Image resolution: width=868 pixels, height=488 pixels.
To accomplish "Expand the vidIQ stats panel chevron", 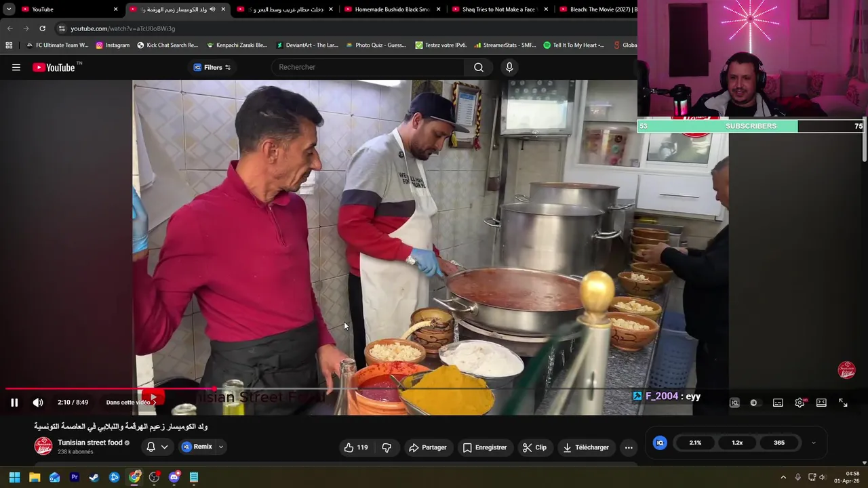I will [x=813, y=443].
